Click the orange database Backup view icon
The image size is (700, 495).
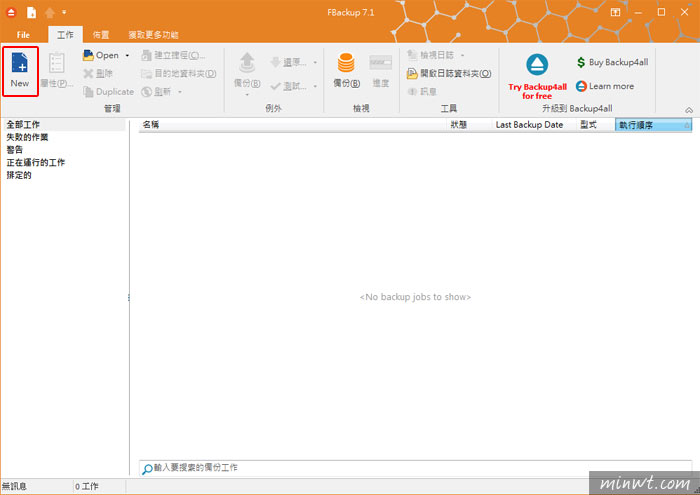[x=346, y=62]
